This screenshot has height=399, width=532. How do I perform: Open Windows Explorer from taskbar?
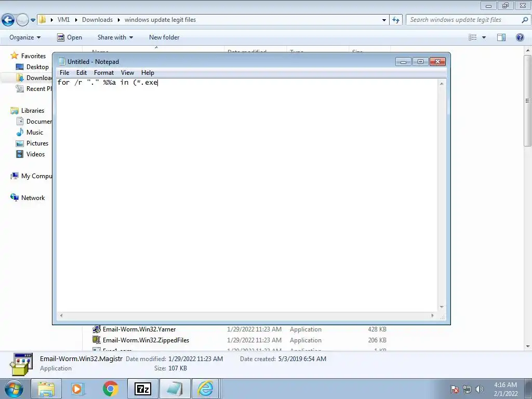(x=46, y=389)
